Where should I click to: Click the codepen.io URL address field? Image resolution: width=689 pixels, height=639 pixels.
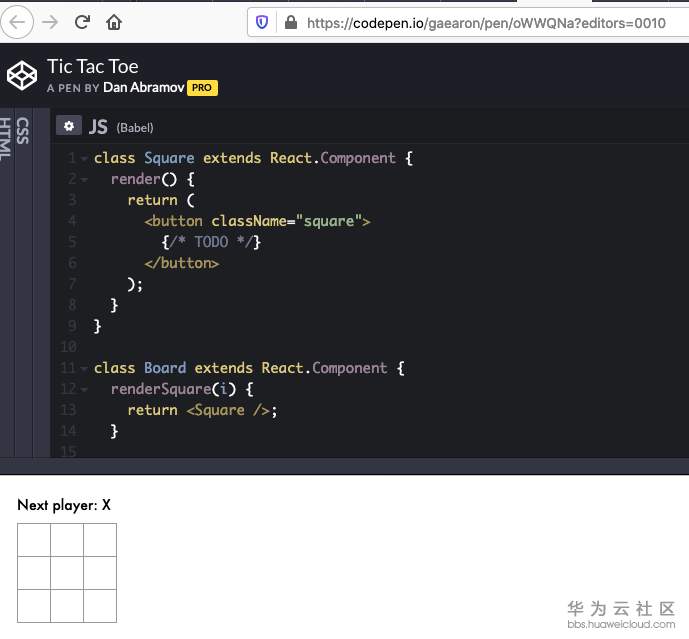(x=486, y=23)
